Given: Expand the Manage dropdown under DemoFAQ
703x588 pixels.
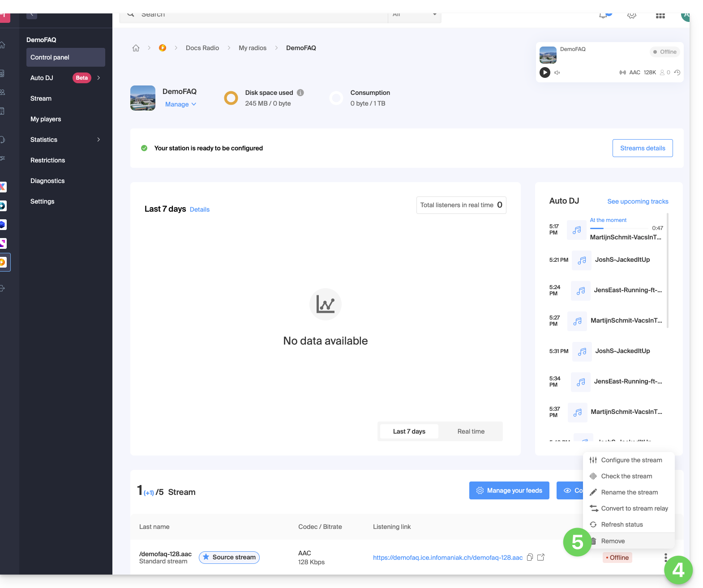Looking at the screenshot, I should 180,104.
